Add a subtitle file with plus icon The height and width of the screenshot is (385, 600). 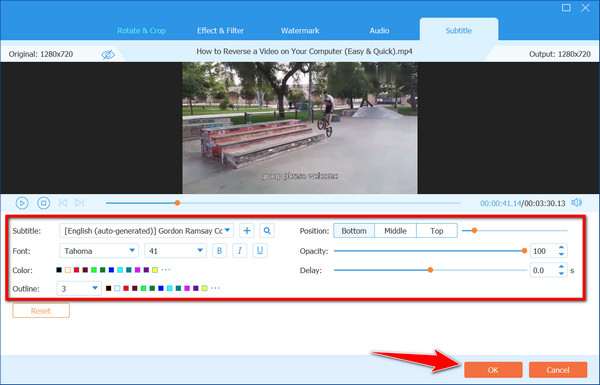pyautogui.click(x=247, y=231)
